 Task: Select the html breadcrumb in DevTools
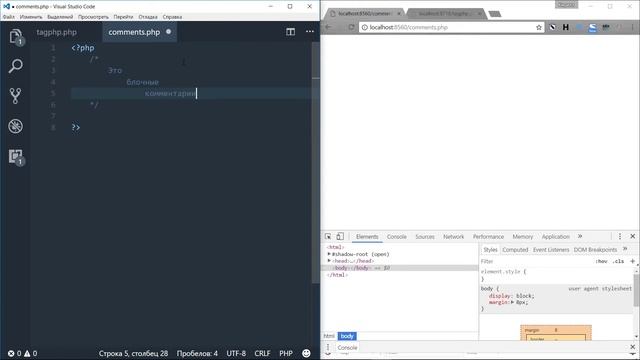[329, 336]
